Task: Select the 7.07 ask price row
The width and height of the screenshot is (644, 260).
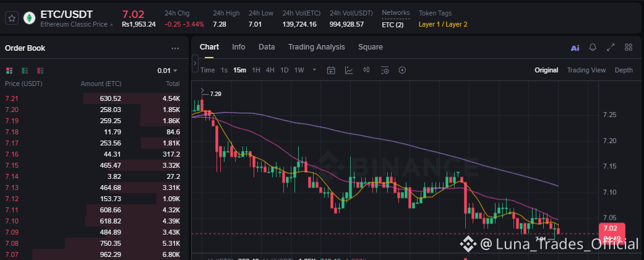Action: click(92, 254)
